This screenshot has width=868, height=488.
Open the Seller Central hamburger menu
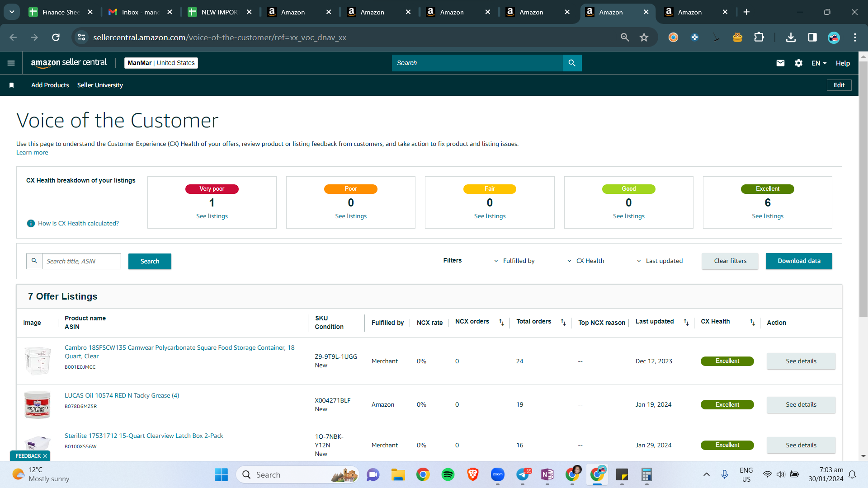[11, 63]
